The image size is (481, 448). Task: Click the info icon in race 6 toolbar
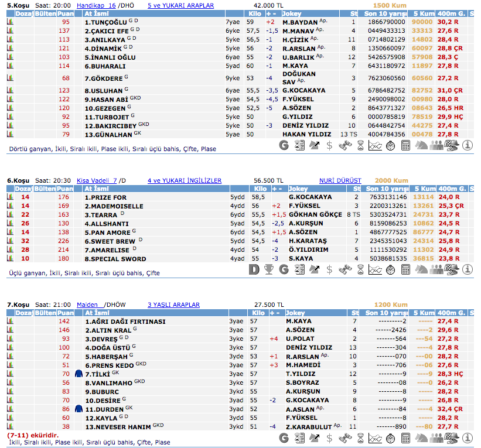pyautogui.click(x=468, y=270)
